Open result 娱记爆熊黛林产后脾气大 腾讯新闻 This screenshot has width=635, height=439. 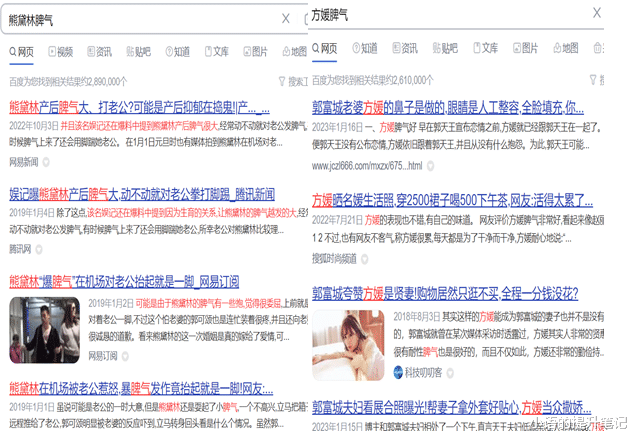click(x=142, y=194)
